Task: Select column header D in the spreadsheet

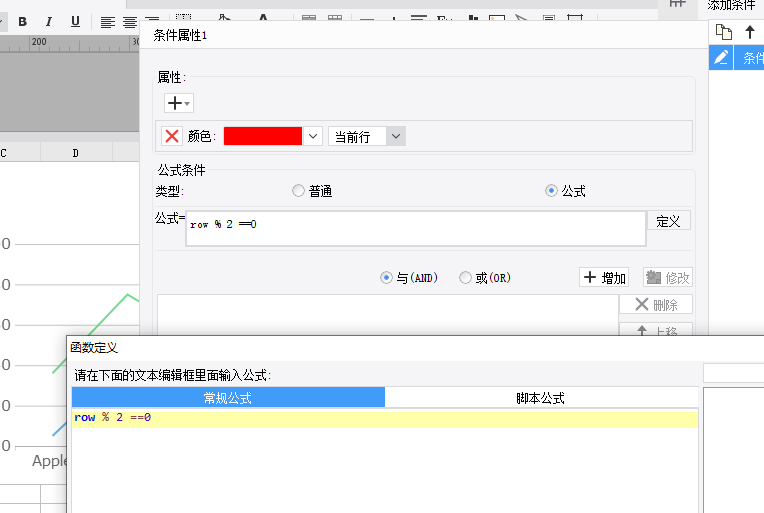Action: click(x=76, y=152)
